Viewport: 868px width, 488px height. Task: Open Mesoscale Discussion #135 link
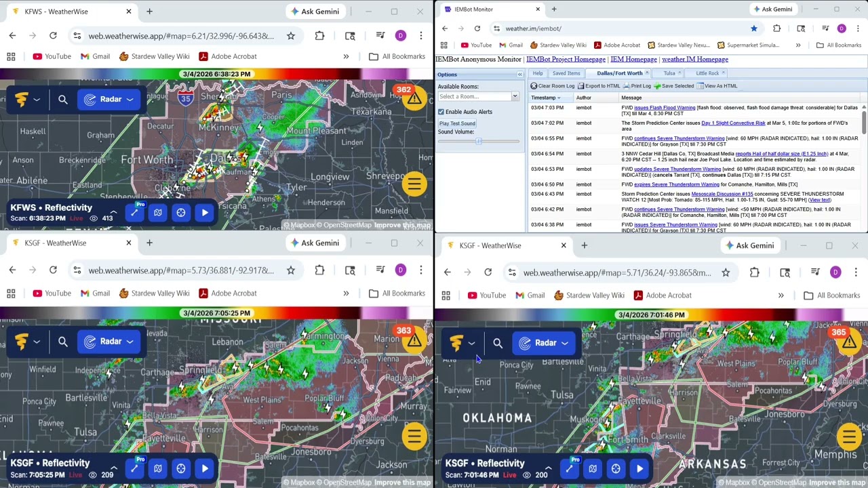[722, 194]
